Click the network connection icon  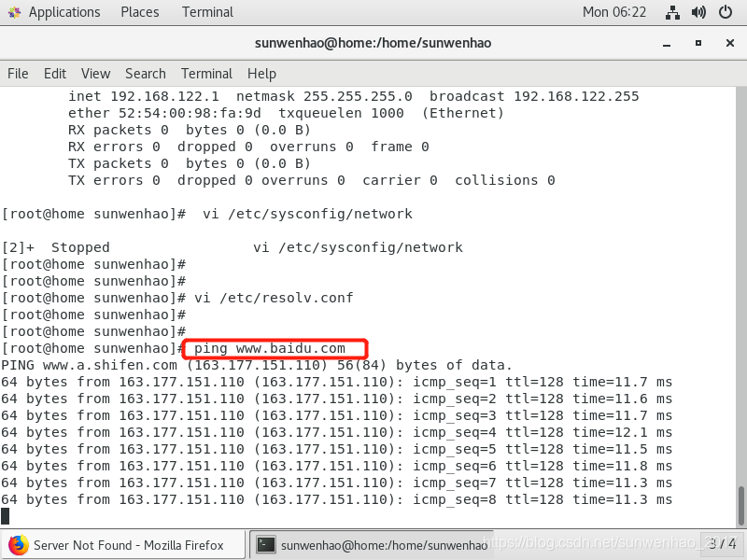[x=672, y=12]
